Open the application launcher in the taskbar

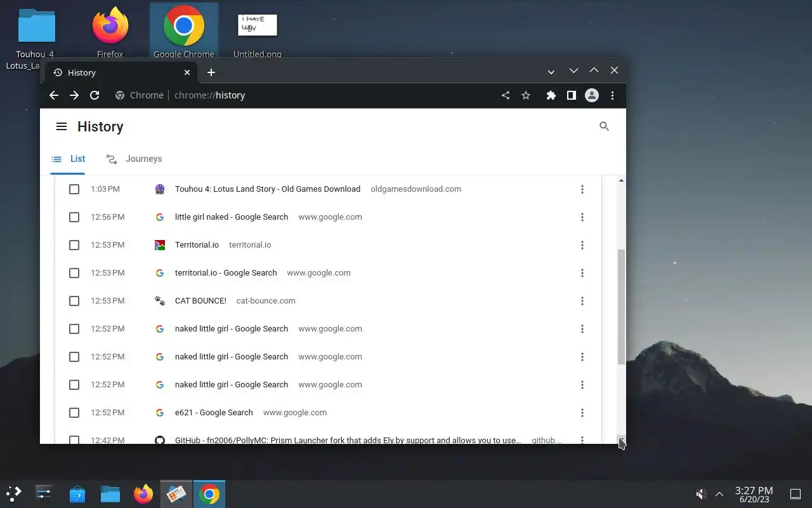tap(13, 493)
